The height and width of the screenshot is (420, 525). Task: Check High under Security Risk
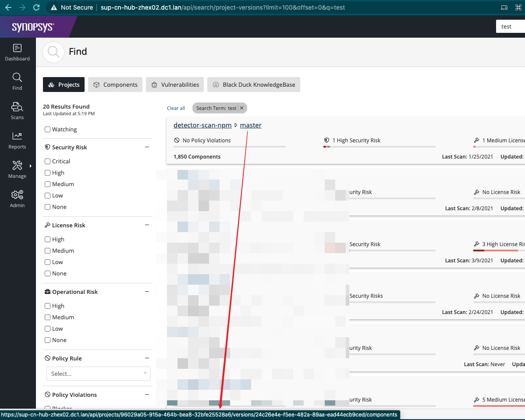47,173
